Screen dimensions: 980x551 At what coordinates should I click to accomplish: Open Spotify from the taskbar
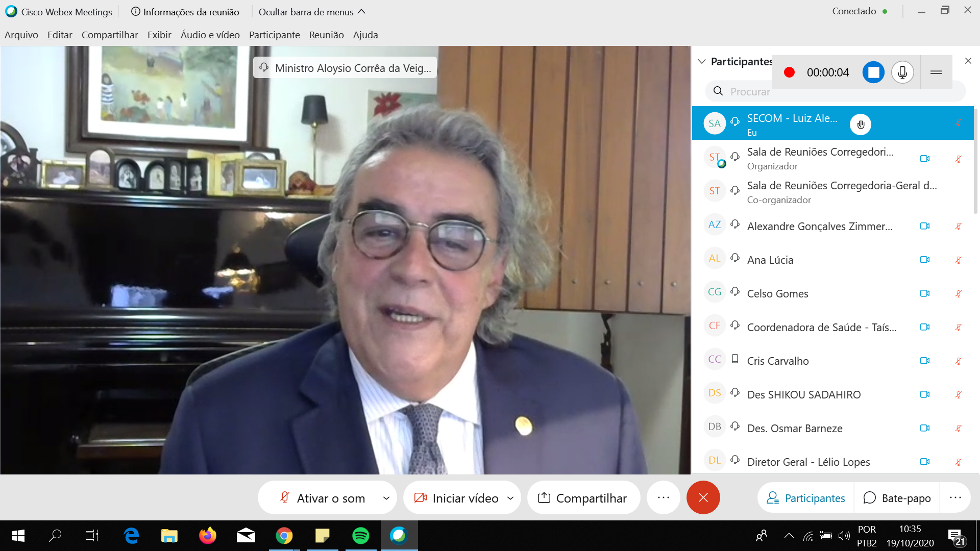pyautogui.click(x=361, y=536)
